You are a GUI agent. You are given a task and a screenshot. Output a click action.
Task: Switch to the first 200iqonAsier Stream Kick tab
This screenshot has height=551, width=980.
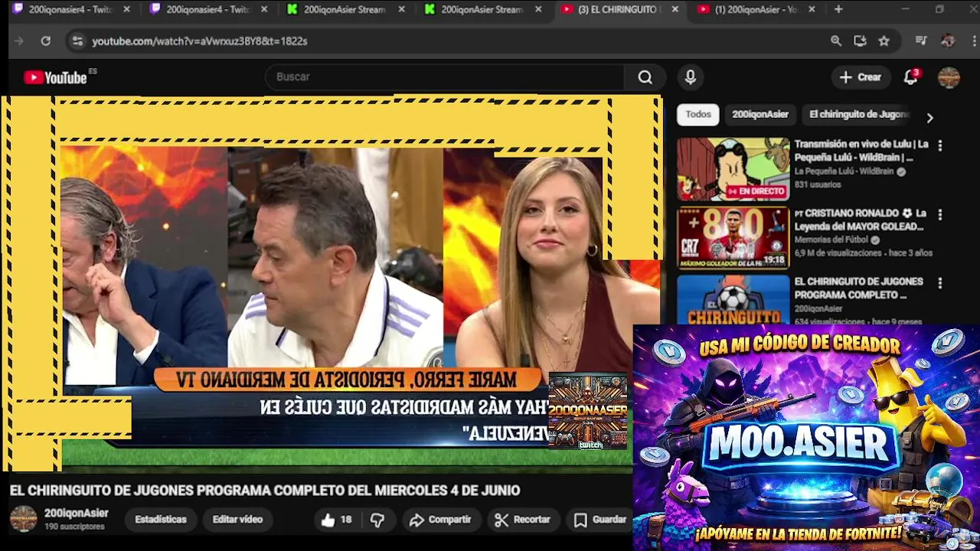(x=345, y=9)
